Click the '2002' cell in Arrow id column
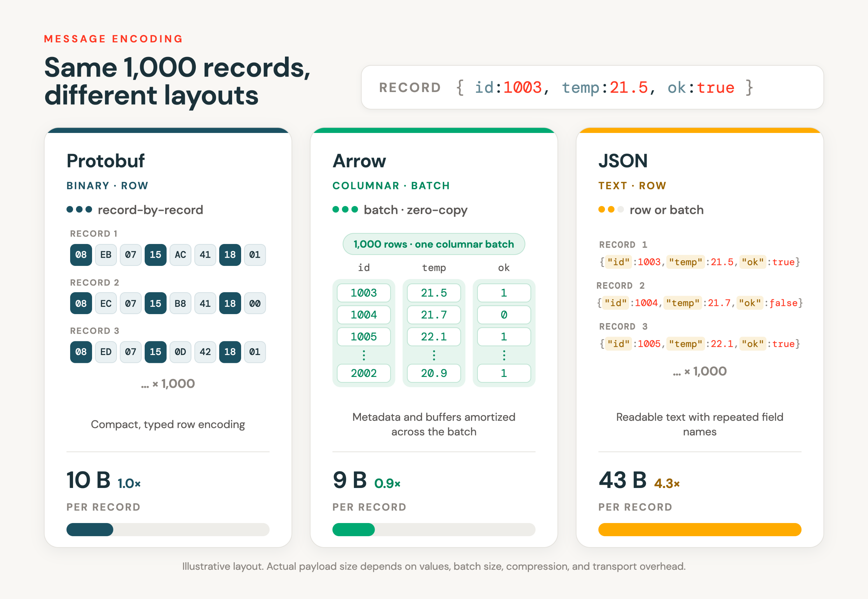This screenshot has width=868, height=599. point(363,373)
